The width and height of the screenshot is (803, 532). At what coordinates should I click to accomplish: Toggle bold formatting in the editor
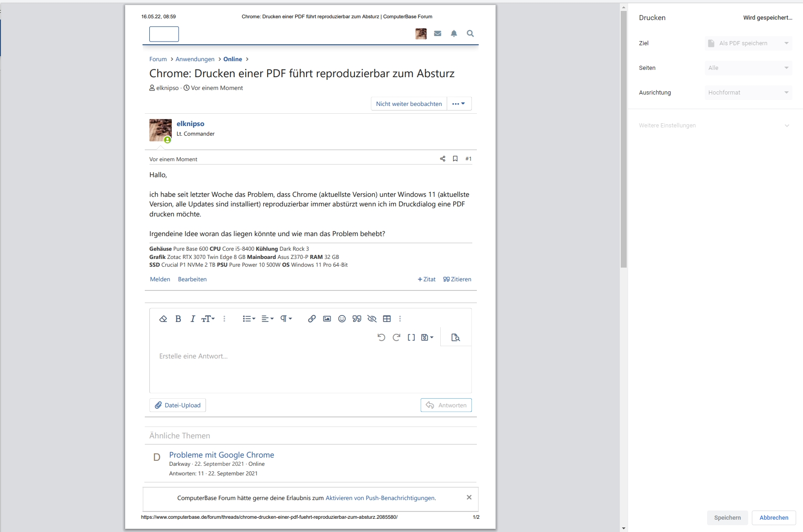coord(178,319)
